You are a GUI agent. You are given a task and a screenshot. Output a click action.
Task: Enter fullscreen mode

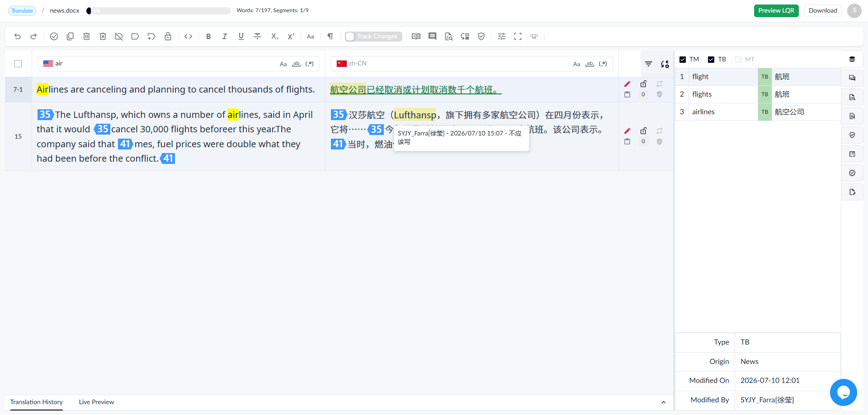(x=518, y=37)
